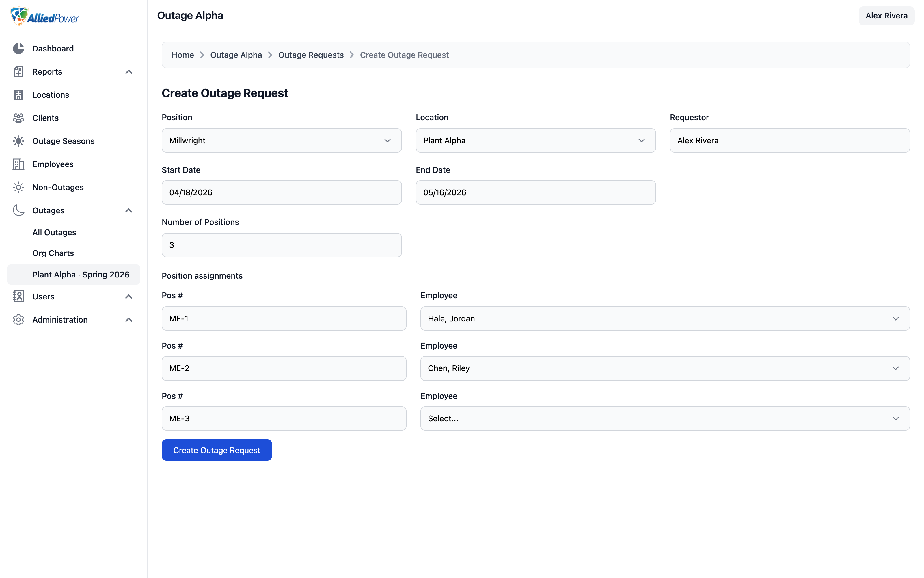This screenshot has height=578, width=924.
Task: Click the Number of Positions field
Action: pos(282,245)
